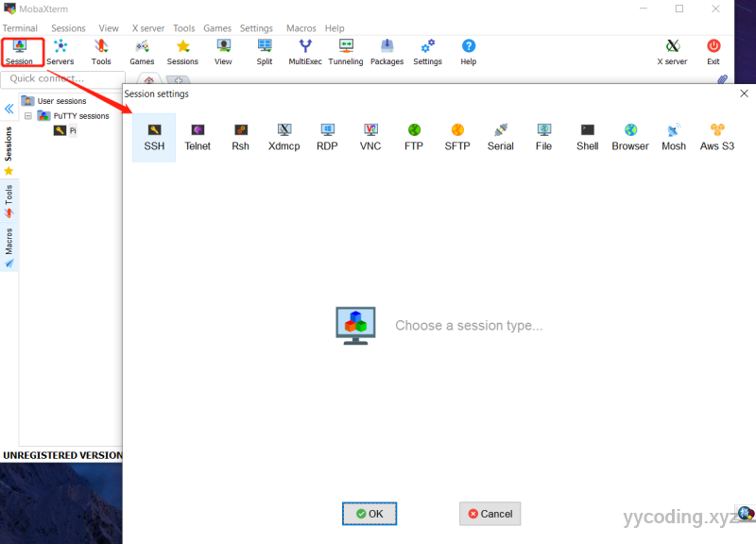
Task: Collapse the left sidebar with double chevron
Action: pos(9,109)
